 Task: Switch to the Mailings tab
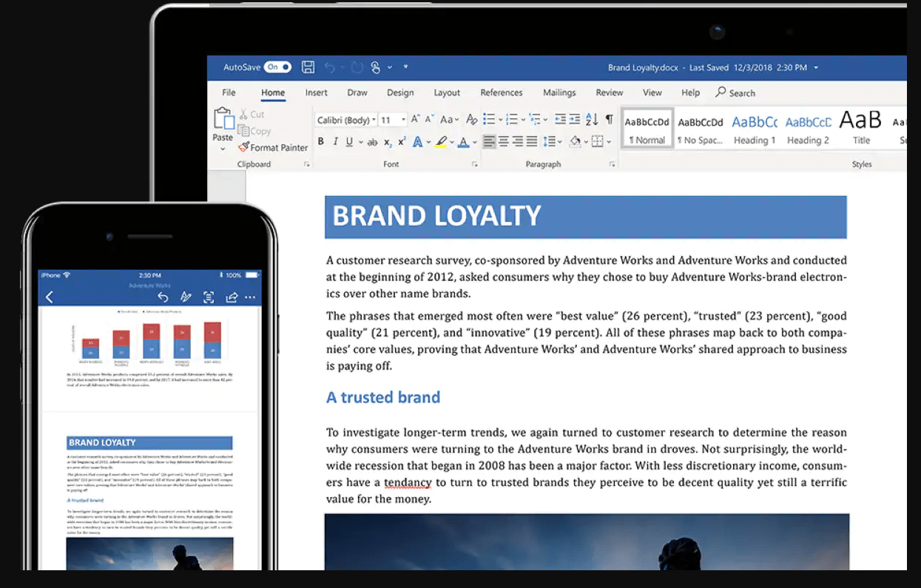[559, 92]
